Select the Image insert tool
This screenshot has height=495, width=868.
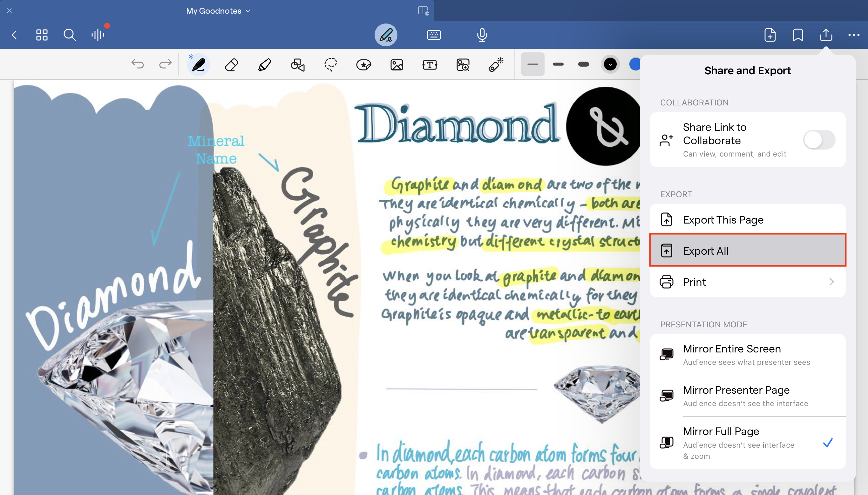click(x=397, y=64)
